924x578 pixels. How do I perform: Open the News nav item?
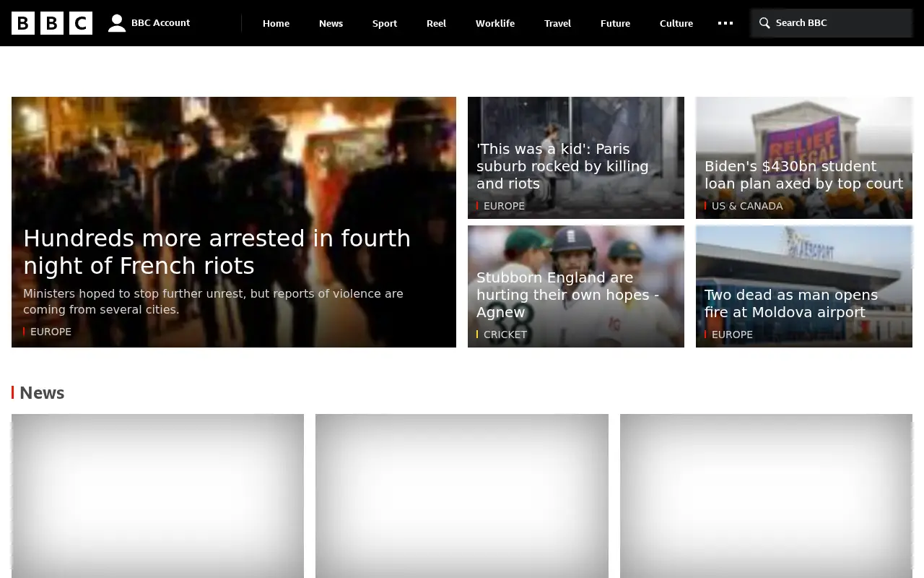[x=331, y=23]
